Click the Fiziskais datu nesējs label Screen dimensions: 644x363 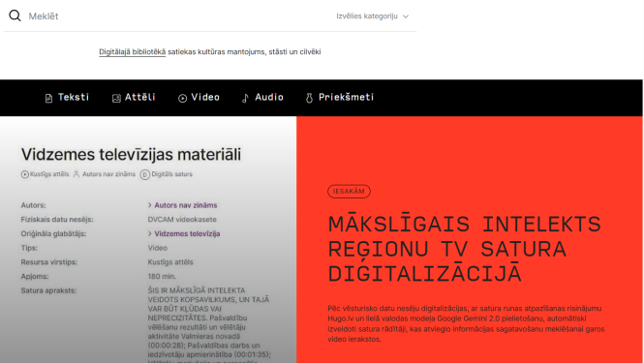point(57,220)
